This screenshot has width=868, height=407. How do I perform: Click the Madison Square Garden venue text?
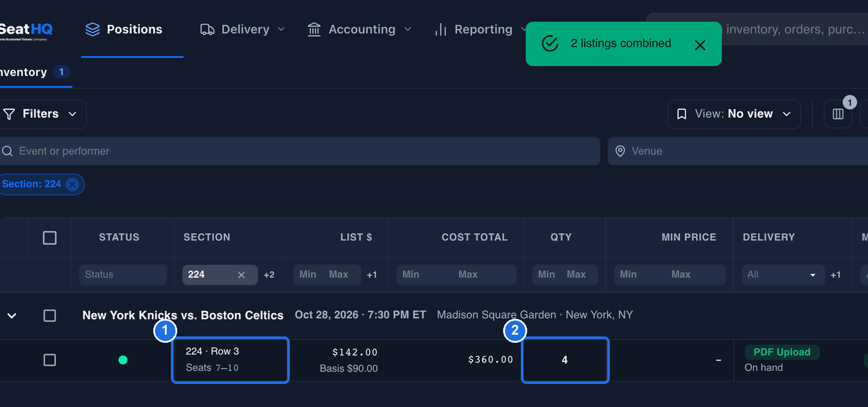pos(535,315)
